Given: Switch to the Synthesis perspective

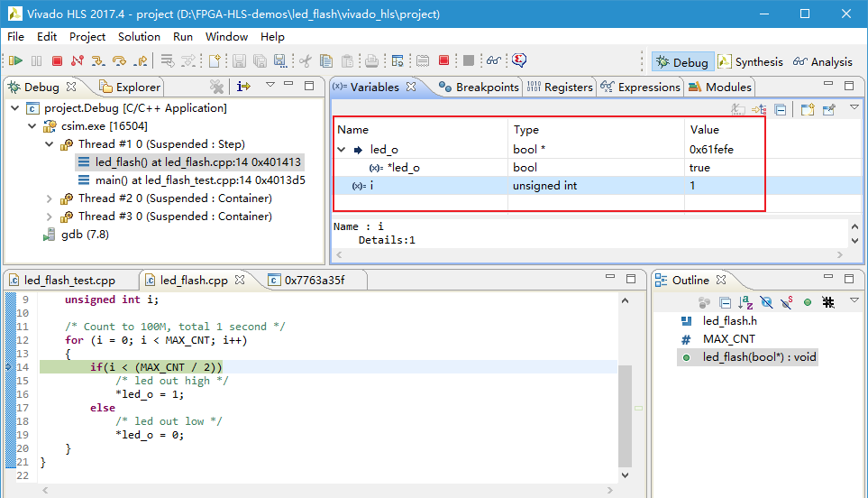Looking at the screenshot, I should tap(751, 62).
